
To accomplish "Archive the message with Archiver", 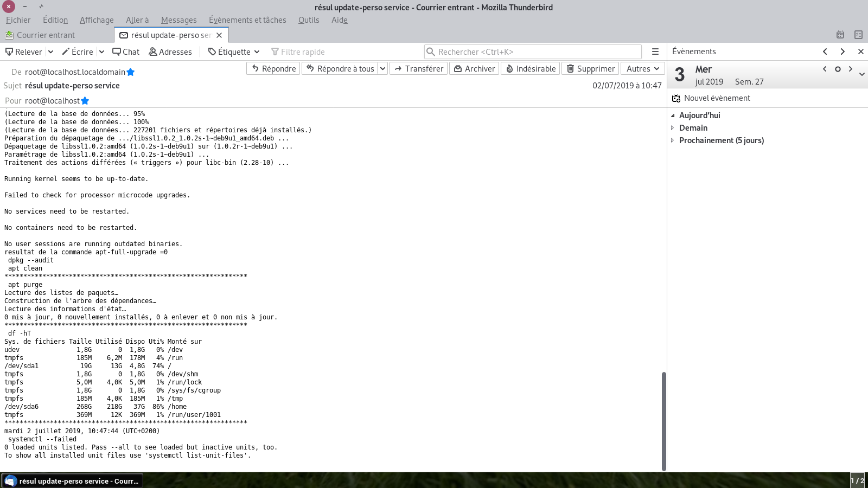I will tap(474, 68).
